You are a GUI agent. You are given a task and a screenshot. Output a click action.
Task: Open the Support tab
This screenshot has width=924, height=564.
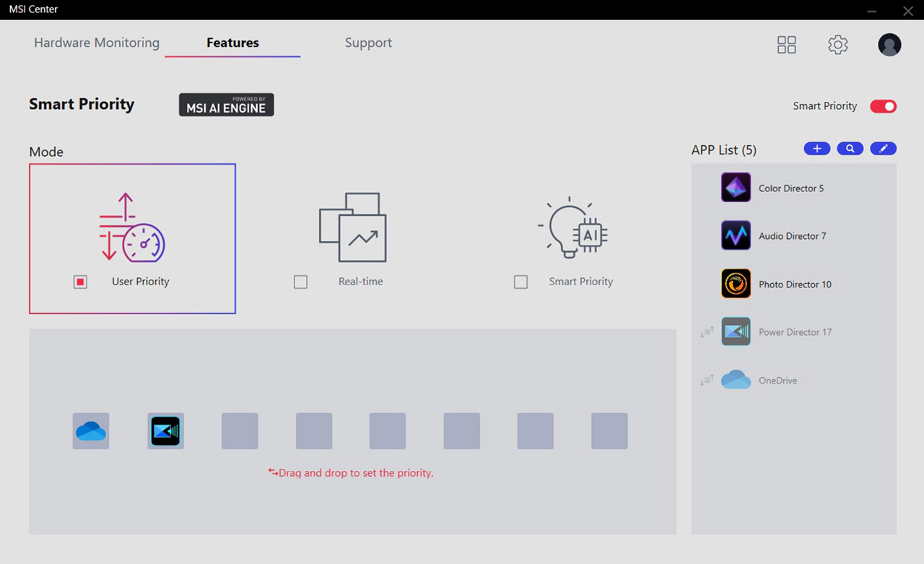pyautogui.click(x=368, y=43)
